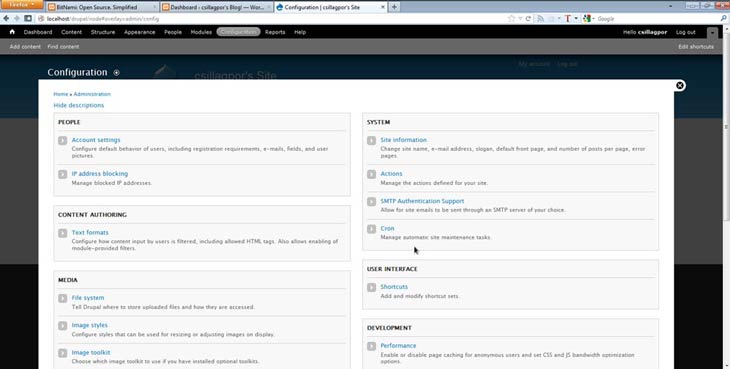Click the magnifier icon in the search box
Image resolution: width=730 pixels, height=369 pixels.
click(x=724, y=19)
